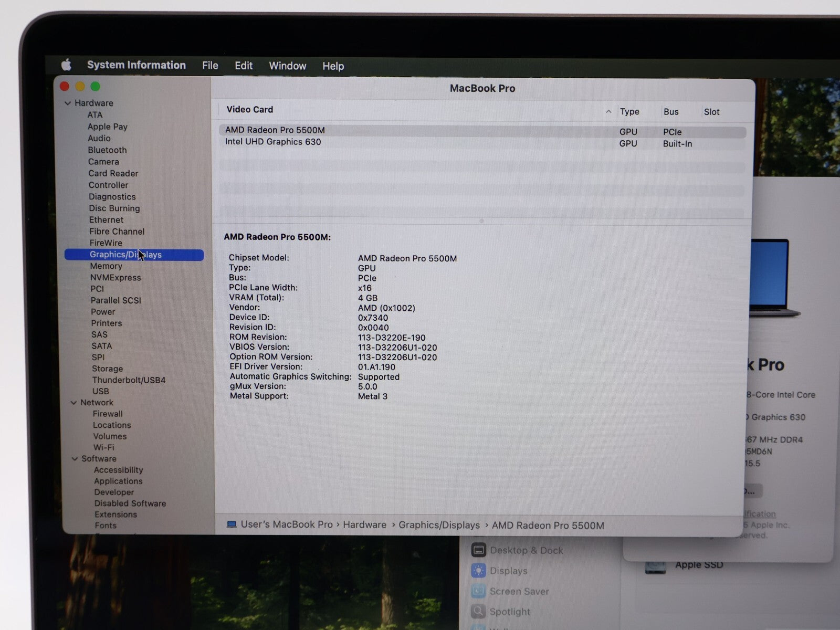
Task: Select Disabled Software in the sidebar
Action: 130,503
